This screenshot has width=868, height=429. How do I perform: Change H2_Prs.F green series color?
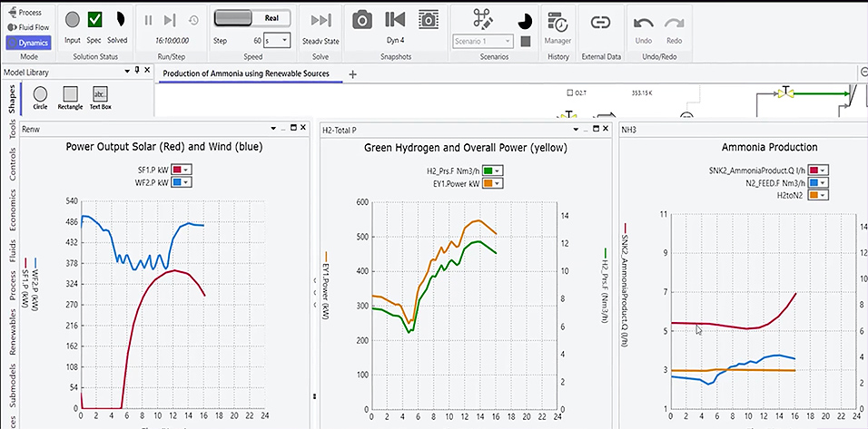coord(493,171)
